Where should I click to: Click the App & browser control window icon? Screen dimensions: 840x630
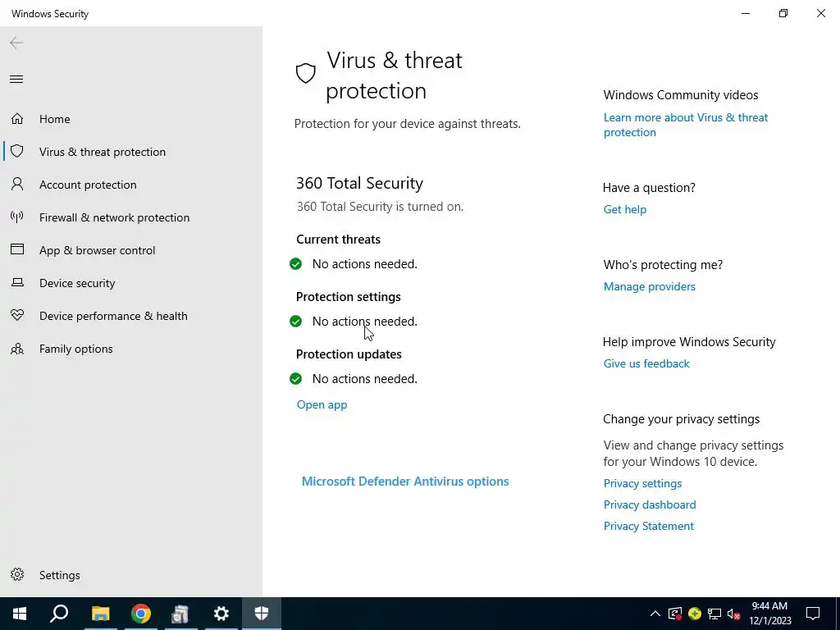click(17, 249)
